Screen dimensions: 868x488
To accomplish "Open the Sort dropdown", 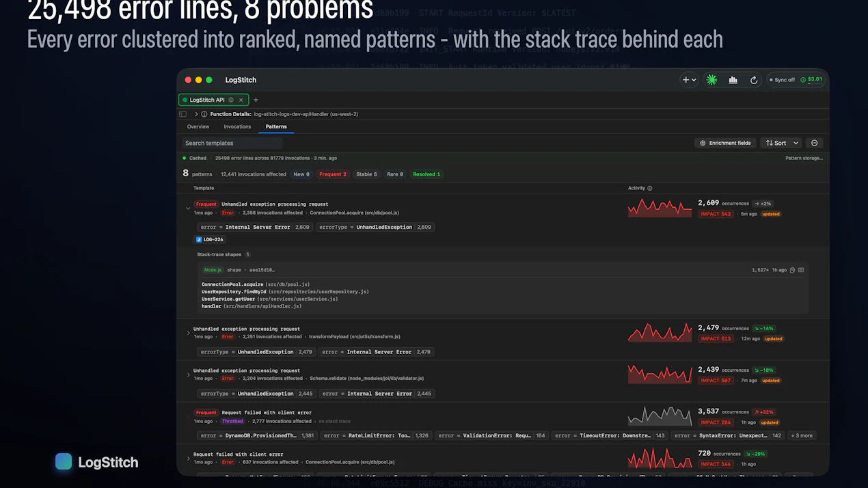I will 781,143.
